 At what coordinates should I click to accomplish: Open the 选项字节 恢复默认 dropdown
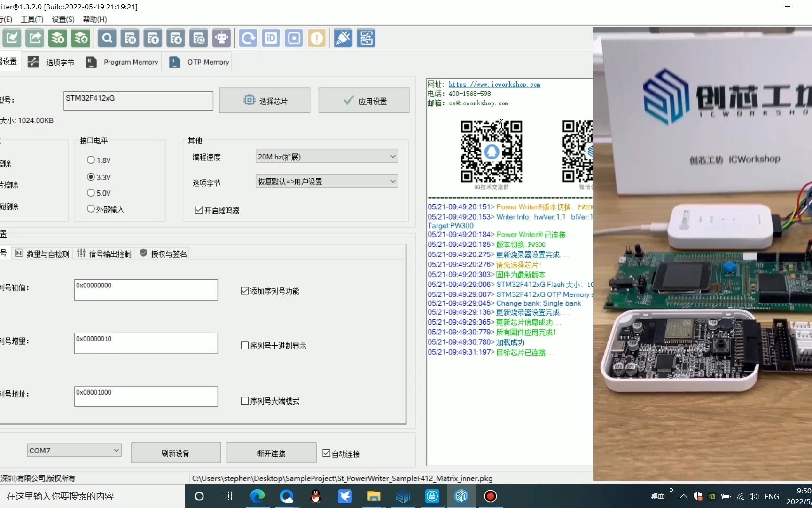pos(327,182)
